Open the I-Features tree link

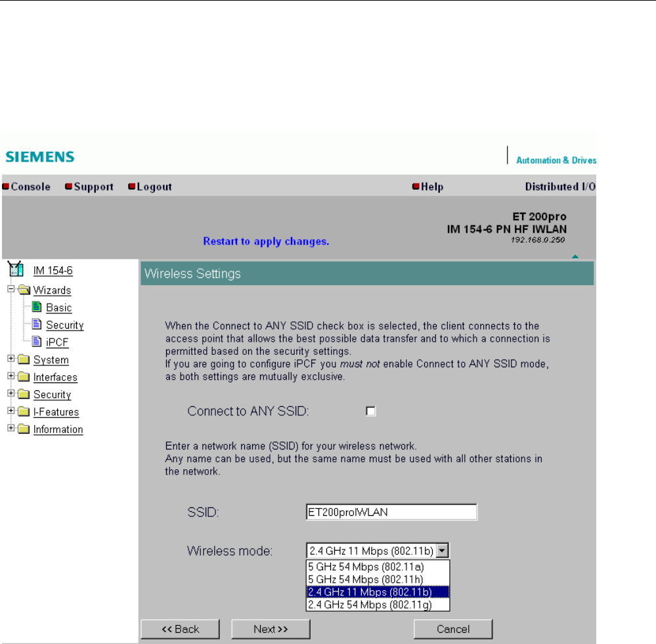tap(56, 412)
